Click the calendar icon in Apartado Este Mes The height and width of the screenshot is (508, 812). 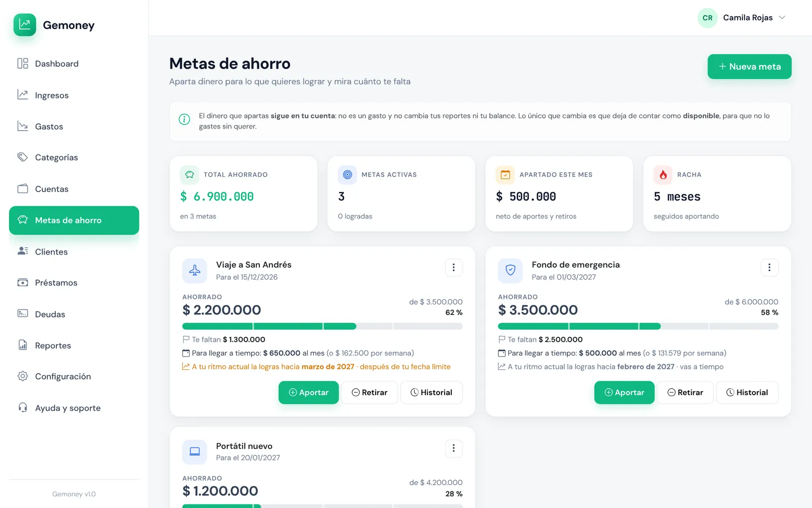(505, 175)
